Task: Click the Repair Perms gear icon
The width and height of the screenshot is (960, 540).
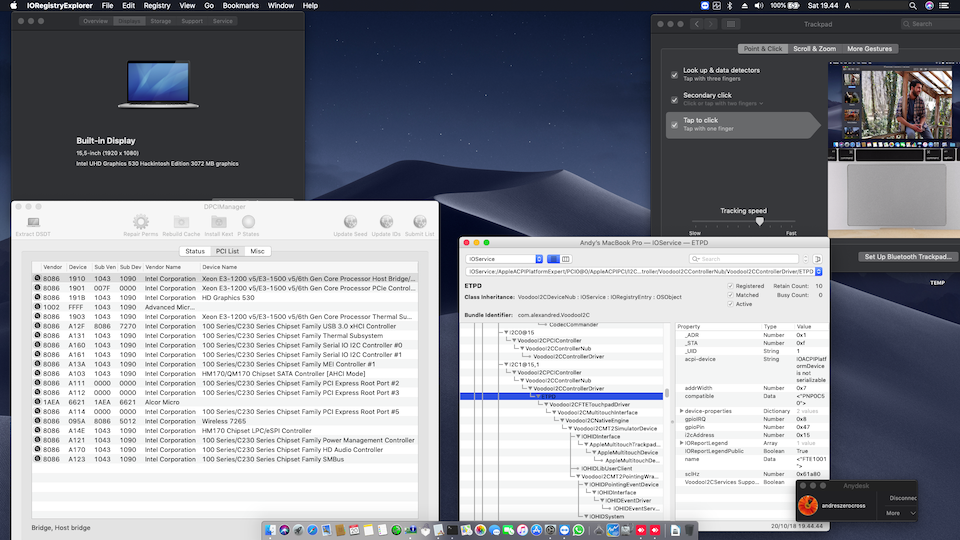Action: tap(141, 222)
